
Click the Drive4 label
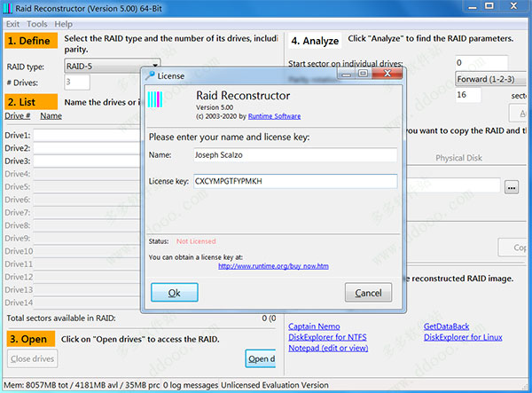pyautogui.click(x=18, y=174)
